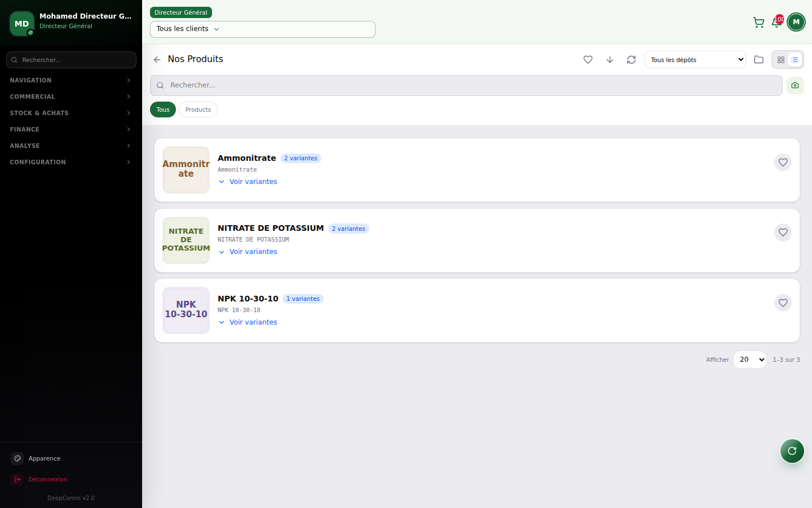Screen dimensions: 812x508
Task: Click Déconnexion to log out
Action: (x=70, y=479)
